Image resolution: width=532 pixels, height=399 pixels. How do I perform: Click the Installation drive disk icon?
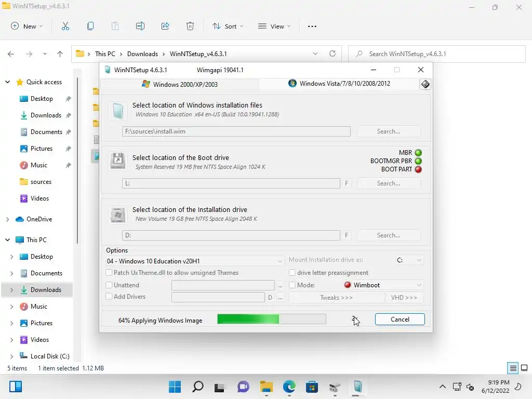118,215
